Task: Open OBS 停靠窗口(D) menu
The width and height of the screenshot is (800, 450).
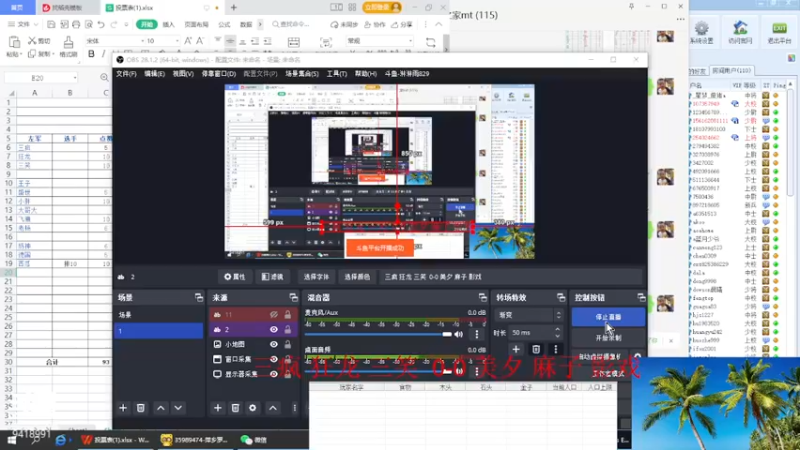Action: [219, 74]
